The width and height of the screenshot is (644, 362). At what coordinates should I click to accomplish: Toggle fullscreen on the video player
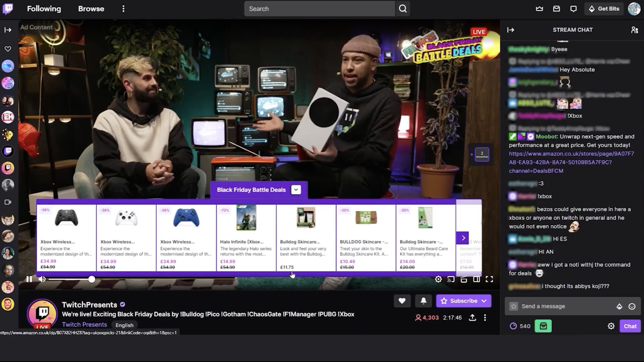pos(489,279)
